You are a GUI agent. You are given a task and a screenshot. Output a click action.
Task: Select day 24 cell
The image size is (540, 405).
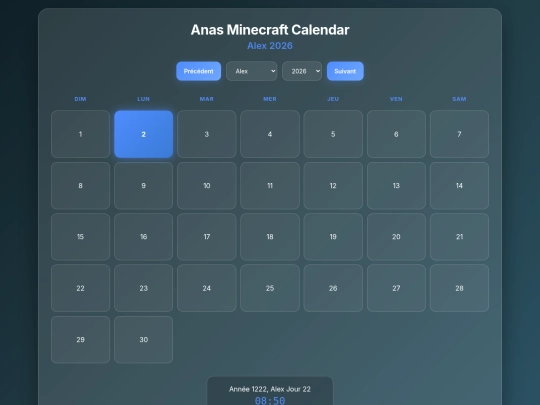(x=207, y=288)
